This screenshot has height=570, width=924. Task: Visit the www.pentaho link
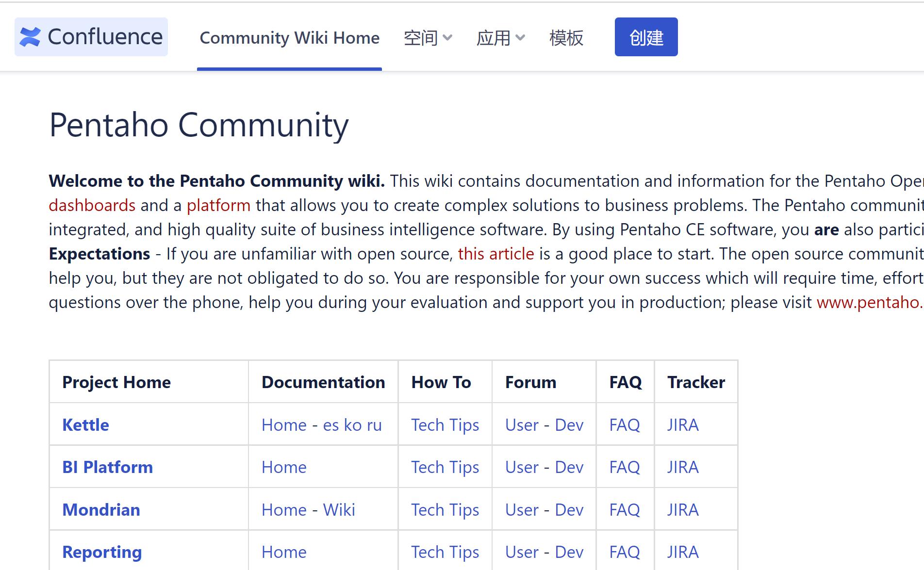click(870, 302)
